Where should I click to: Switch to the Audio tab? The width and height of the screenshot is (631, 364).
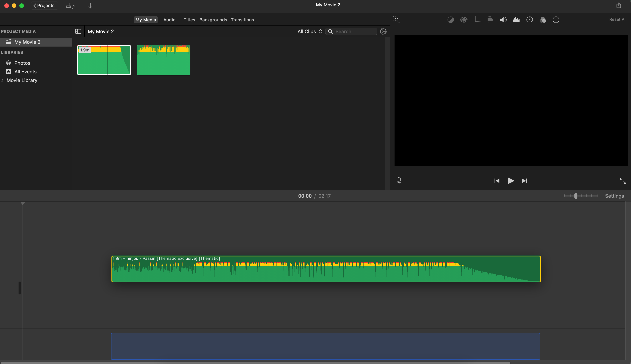click(169, 20)
